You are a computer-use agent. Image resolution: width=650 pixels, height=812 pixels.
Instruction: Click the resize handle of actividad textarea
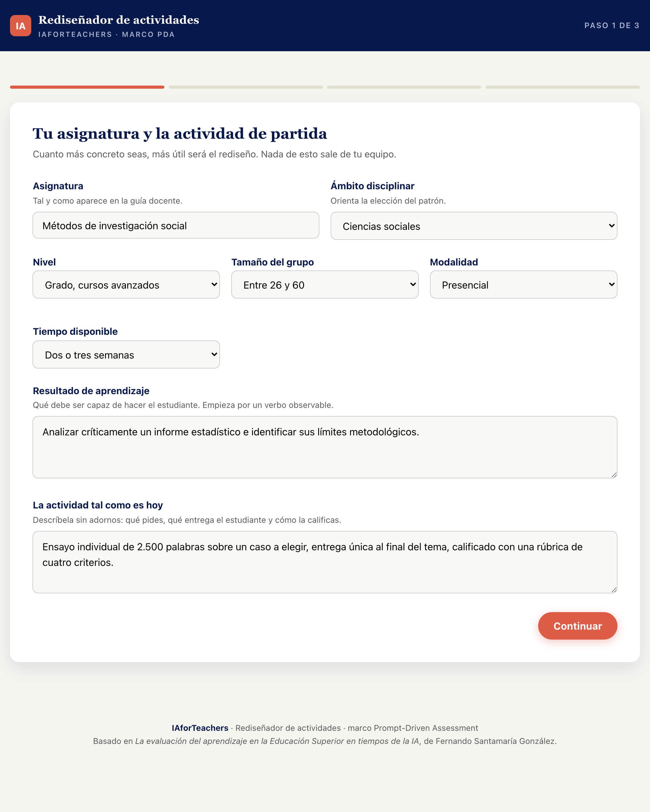614,590
